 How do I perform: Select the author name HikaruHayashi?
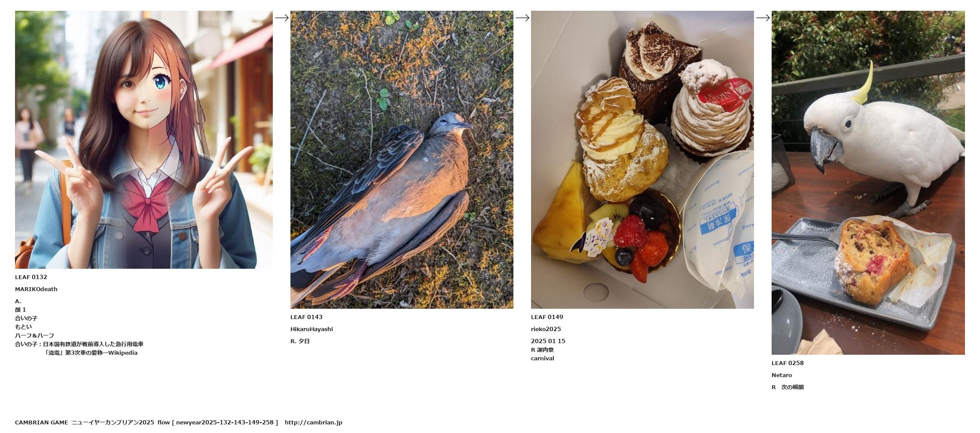click(x=311, y=329)
